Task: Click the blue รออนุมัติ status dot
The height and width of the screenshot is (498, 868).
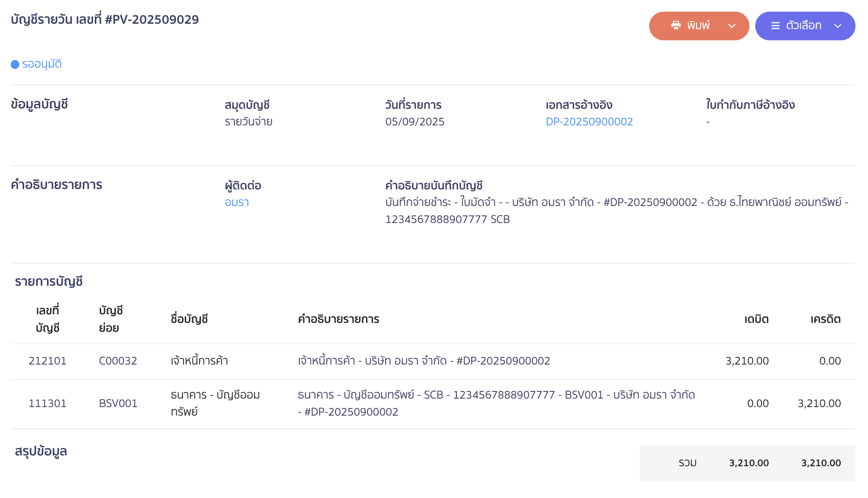Action: [15, 64]
